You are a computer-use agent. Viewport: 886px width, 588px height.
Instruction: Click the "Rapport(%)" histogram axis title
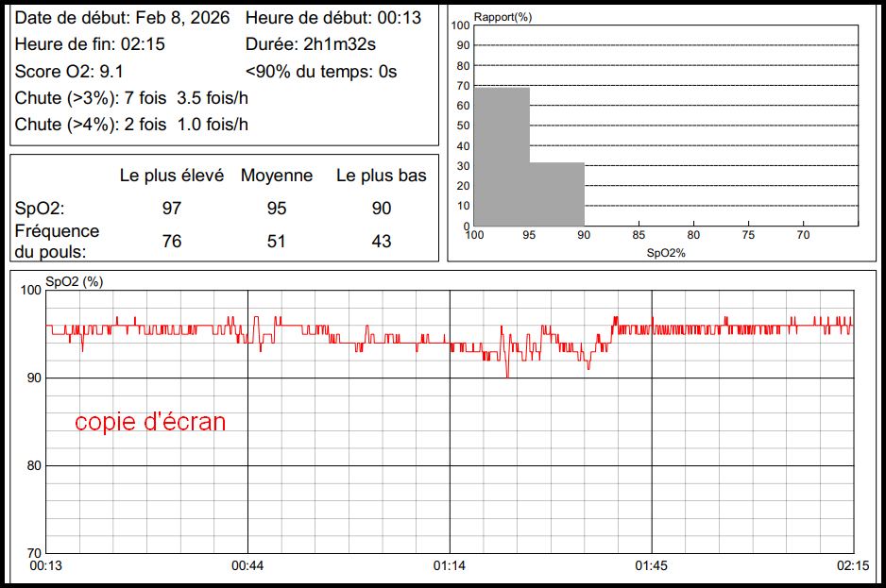[503, 17]
